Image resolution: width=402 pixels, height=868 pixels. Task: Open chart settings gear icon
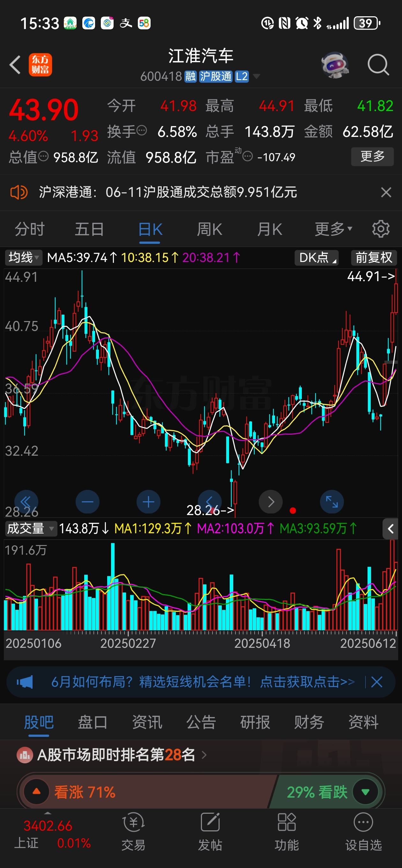pyautogui.click(x=381, y=229)
